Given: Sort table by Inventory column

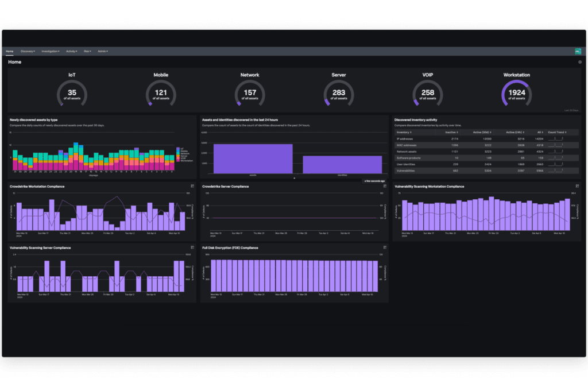Looking at the screenshot, I should (404, 133).
